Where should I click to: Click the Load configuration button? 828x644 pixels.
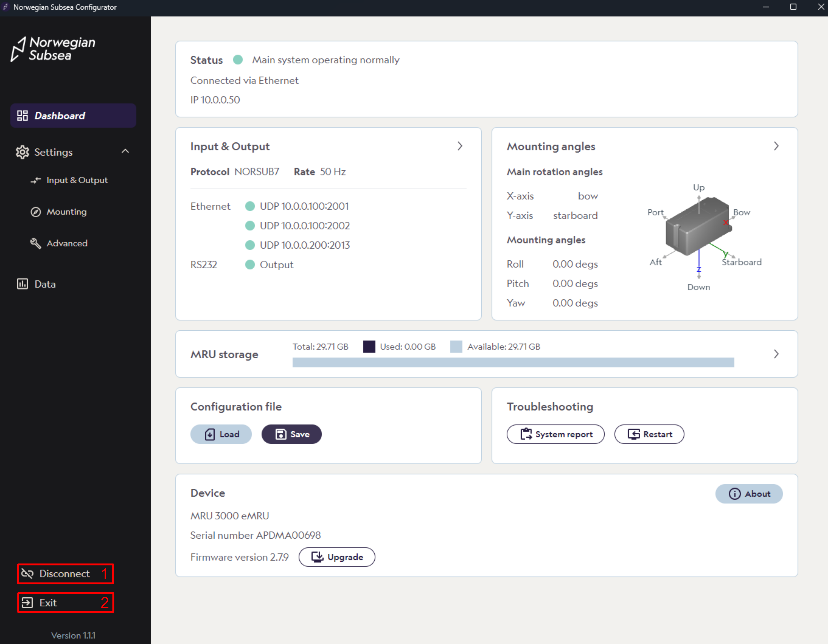(221, 434)
